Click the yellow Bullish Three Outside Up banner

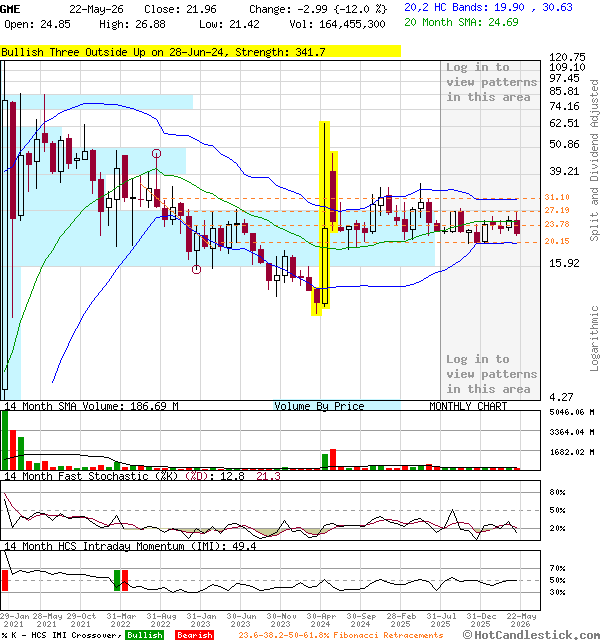[x=200, y=51]
